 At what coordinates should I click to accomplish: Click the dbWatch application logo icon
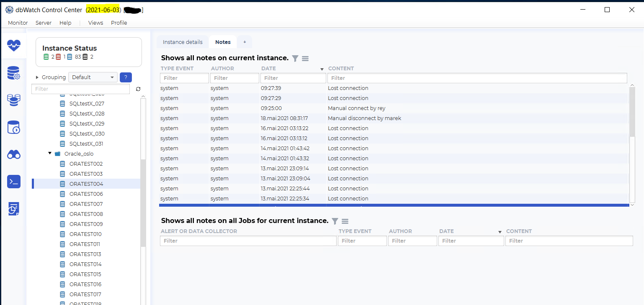[9, 10]
